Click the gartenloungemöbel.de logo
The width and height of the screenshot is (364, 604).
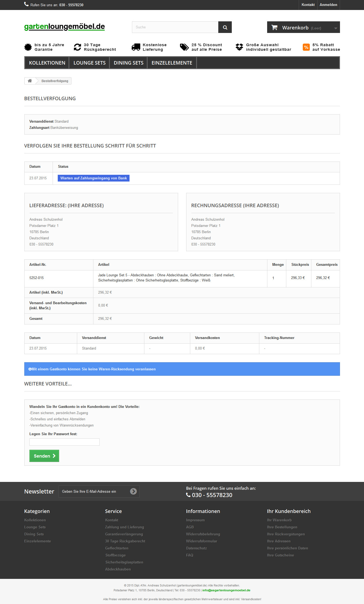(x=64, y=27)
